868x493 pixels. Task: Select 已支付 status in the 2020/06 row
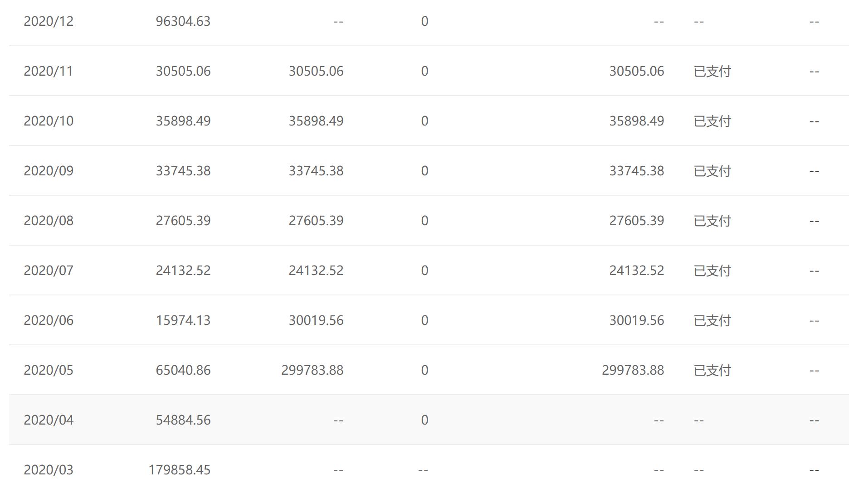coord(712,320)
